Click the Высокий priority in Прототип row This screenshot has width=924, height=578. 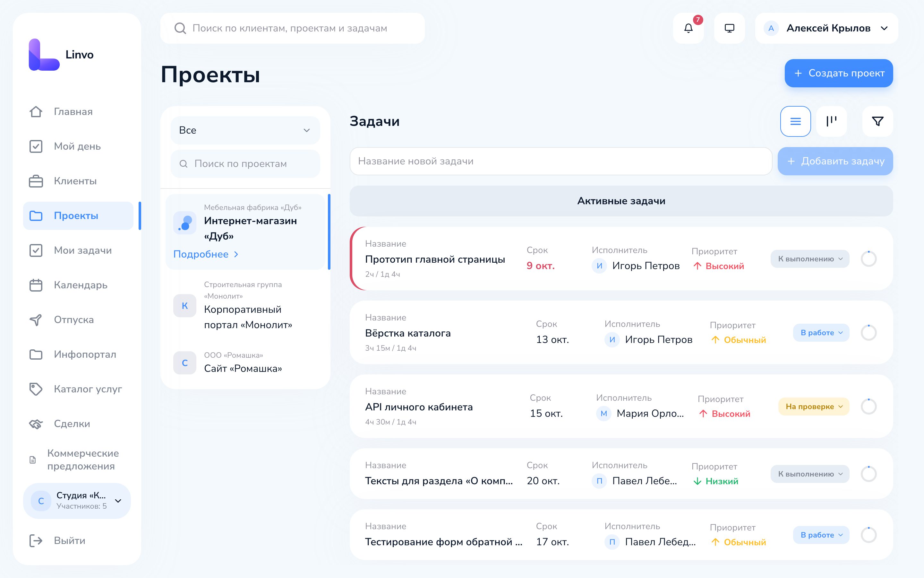click(x=719, y=266)
